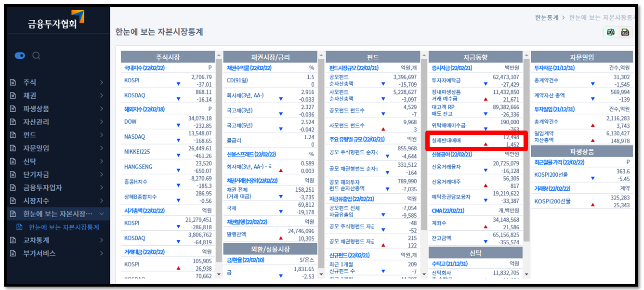This screenshot has width=644, height=290.
Task: Open the DOW index link
Action: tap(130, 122)
